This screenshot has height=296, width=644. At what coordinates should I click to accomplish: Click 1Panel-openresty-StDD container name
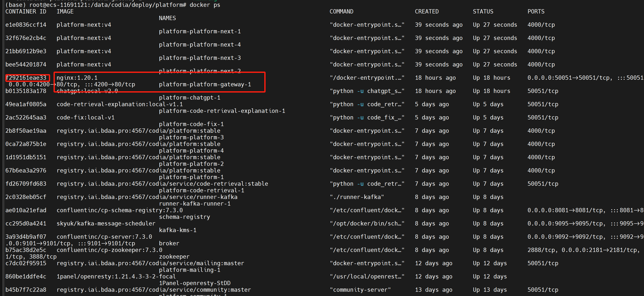coord(195,283)
